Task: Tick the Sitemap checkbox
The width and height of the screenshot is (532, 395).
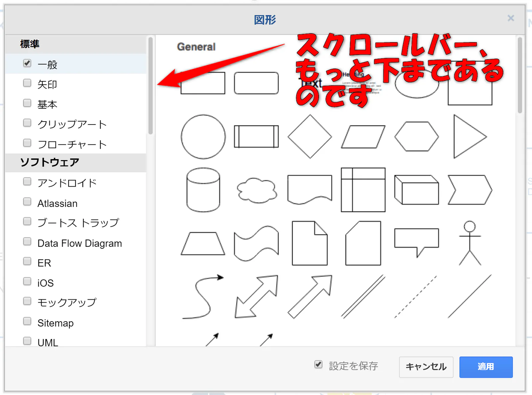Action: 27,321
